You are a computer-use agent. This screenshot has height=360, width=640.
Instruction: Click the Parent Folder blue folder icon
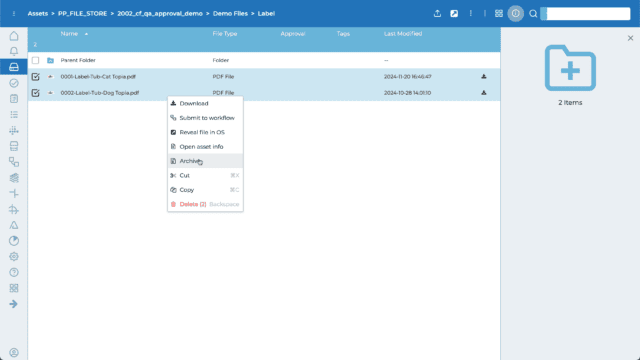click(50, 60)
